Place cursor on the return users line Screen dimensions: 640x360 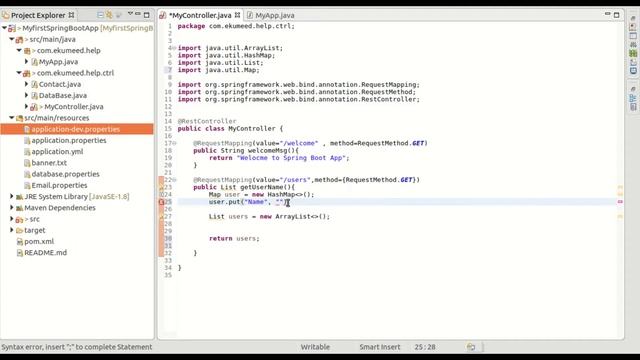tap(234, 238)
